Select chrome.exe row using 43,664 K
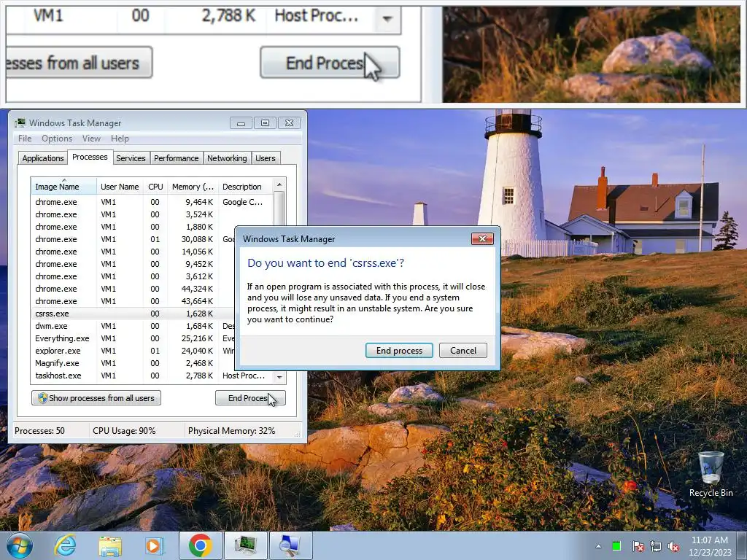The height and width of the screenshot is (560, 747). point(133,301)
